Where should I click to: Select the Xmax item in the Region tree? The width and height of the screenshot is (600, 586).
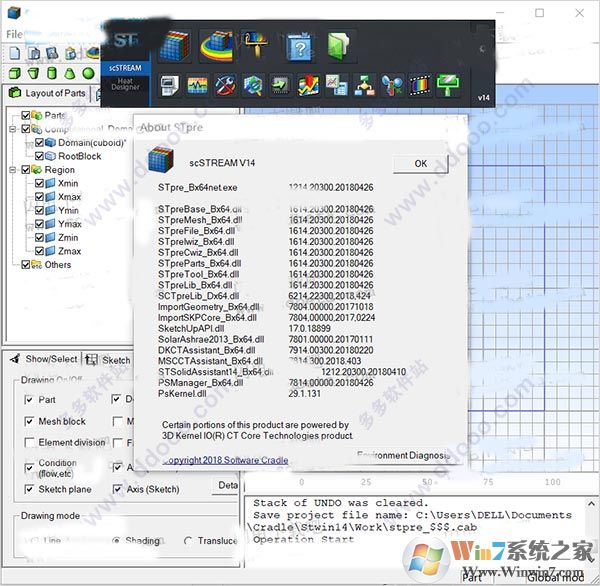pyautogui.click(x=69, y=197)
